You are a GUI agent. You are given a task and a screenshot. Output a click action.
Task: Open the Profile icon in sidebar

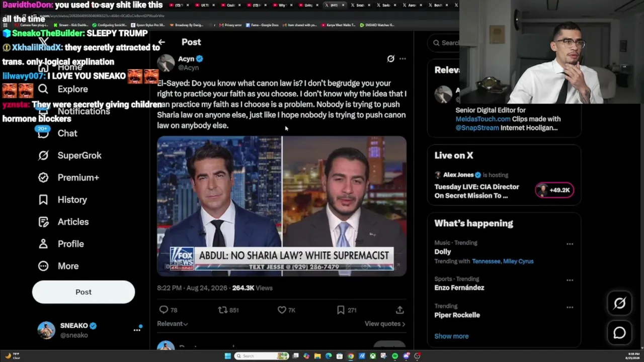43,244
